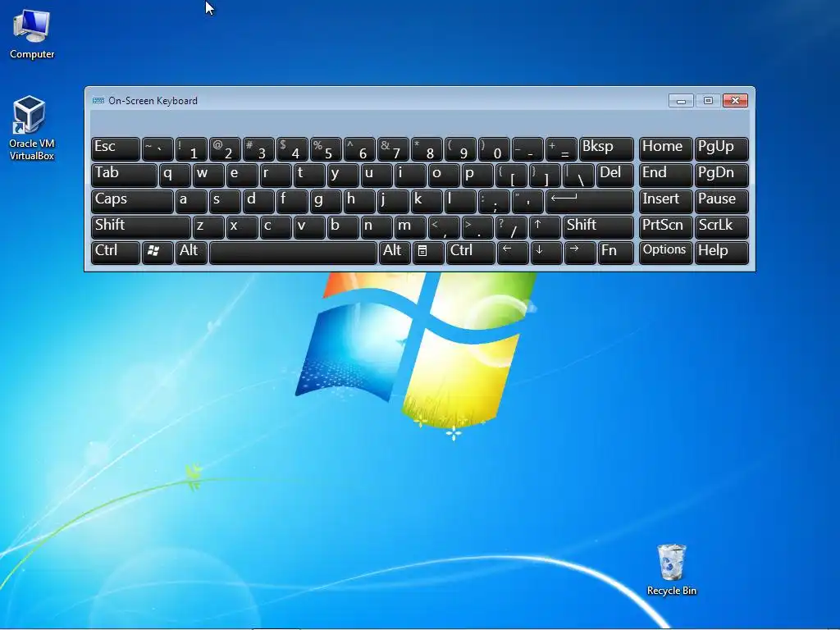Click the left bracket key
This screenshot has width=840, height=630.
point(511,175)
